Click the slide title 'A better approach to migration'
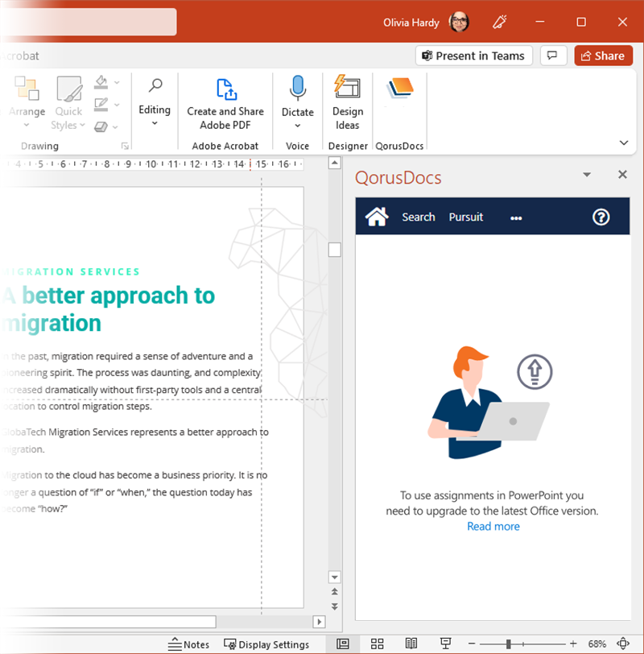644x654 pixels. (109, 309)
